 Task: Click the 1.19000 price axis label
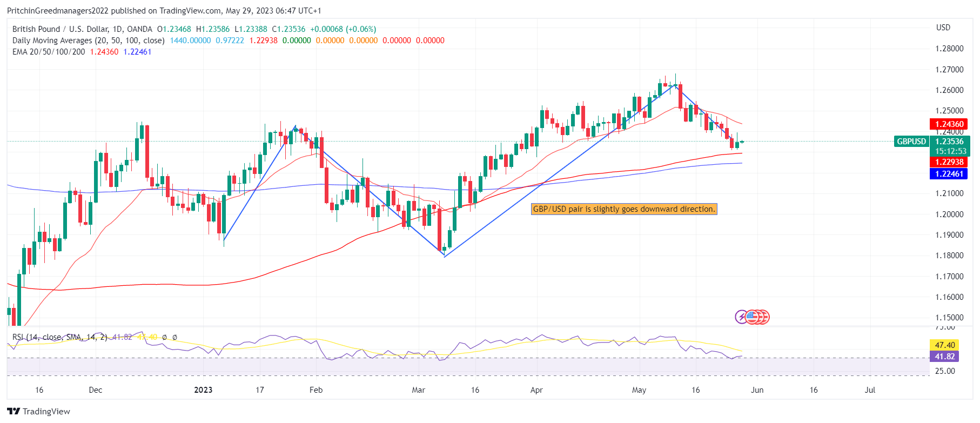949,235
